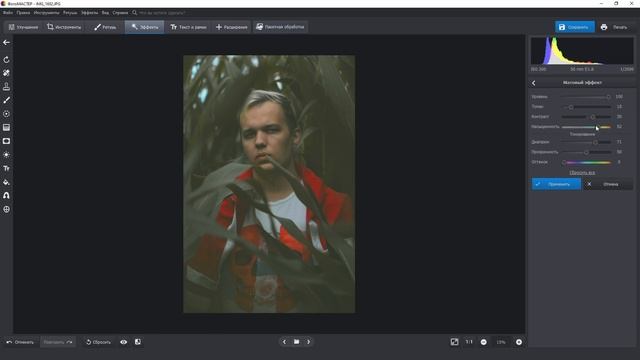Select the text tool in left sidebar
This screenshot has width=640, height=360.
coord(6,168)
